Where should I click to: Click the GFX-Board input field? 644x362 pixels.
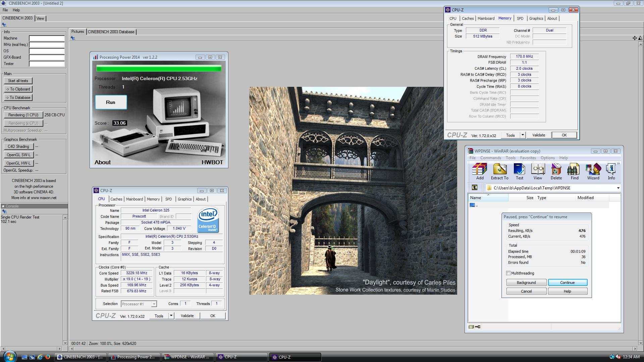pos(47,57)
